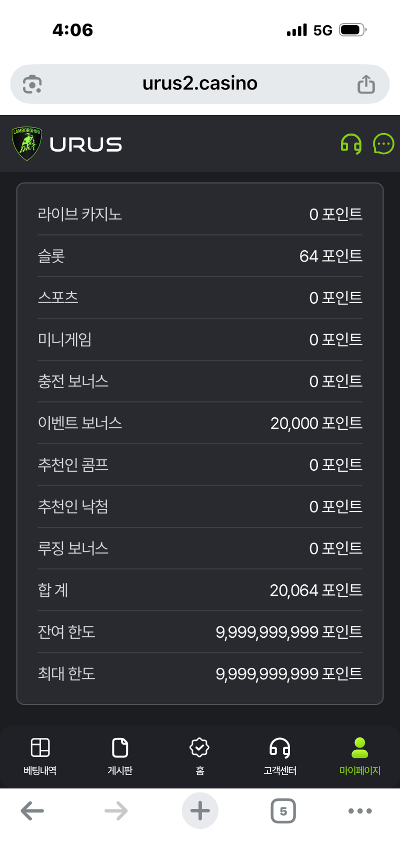The height and width of the screenshot is (868, 400).
Task: Tap the Lamborghini shield logo
Action: click(27, 144)
